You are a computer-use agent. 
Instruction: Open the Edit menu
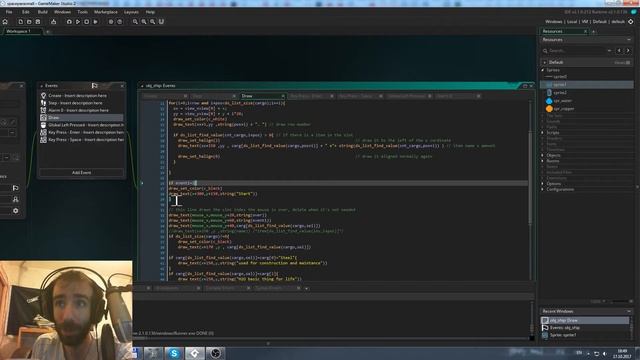coord(25,12)
